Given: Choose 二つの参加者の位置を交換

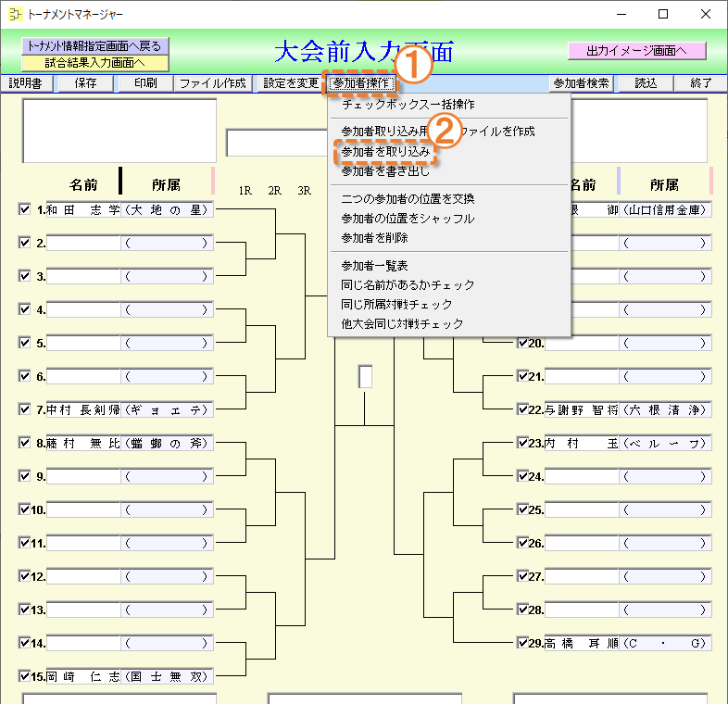Looking at the screenshot, I should click(x=408, y=199).
